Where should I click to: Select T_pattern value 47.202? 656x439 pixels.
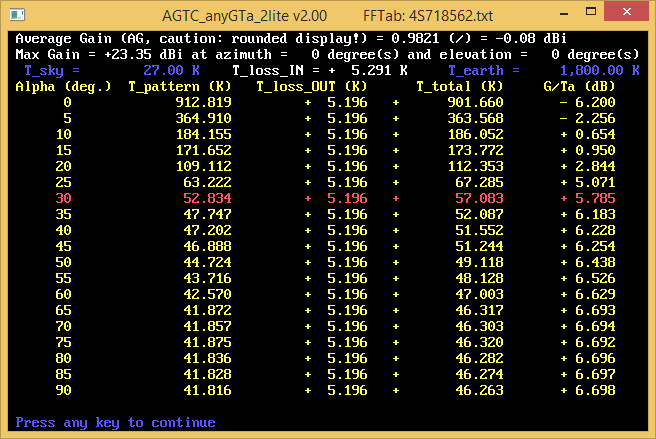[x=208, y=230]
